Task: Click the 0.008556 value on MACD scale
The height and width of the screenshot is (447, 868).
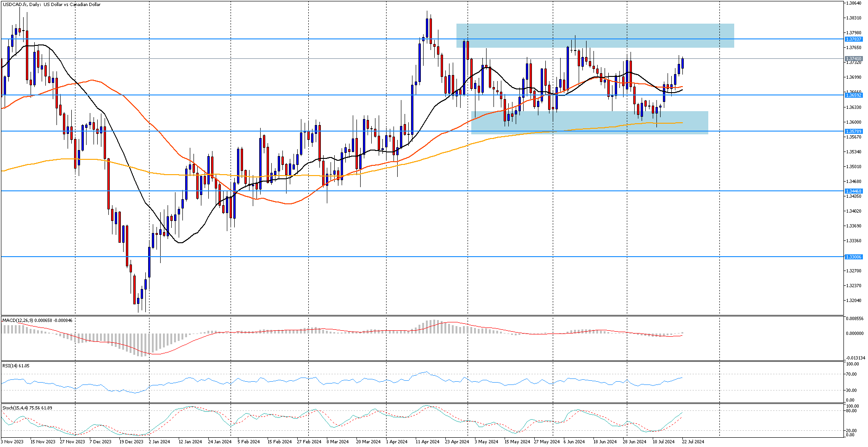Action: (x=855, y=319)
